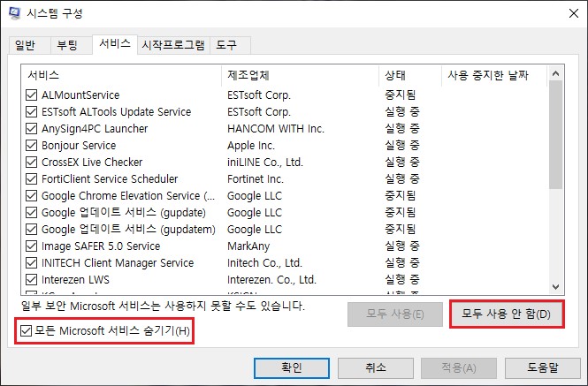Click the Fortinet Inc. manufacturer cell
This screenshot has width=588, height=386.
pyautogui.click(x=255, y=179)
